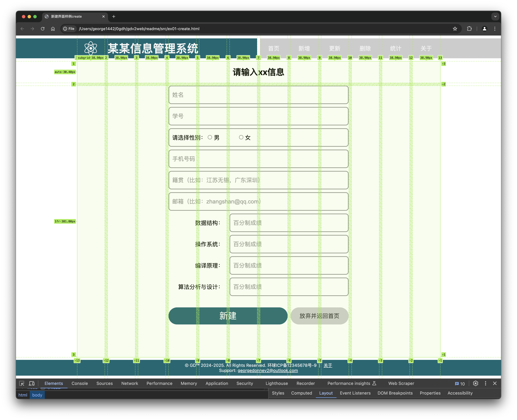This screenshot has height=420, width=517.
Task: Switch to the Console tab
Action: (80, 383)
